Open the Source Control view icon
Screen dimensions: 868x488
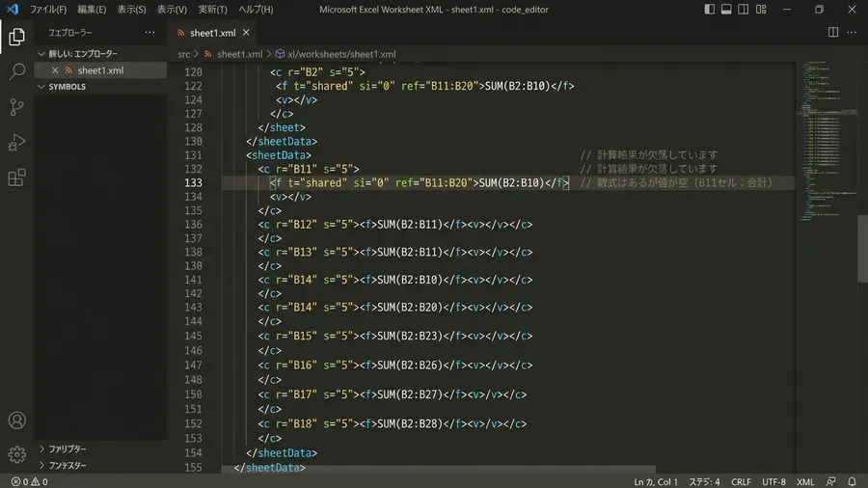(x=16, y=107)
